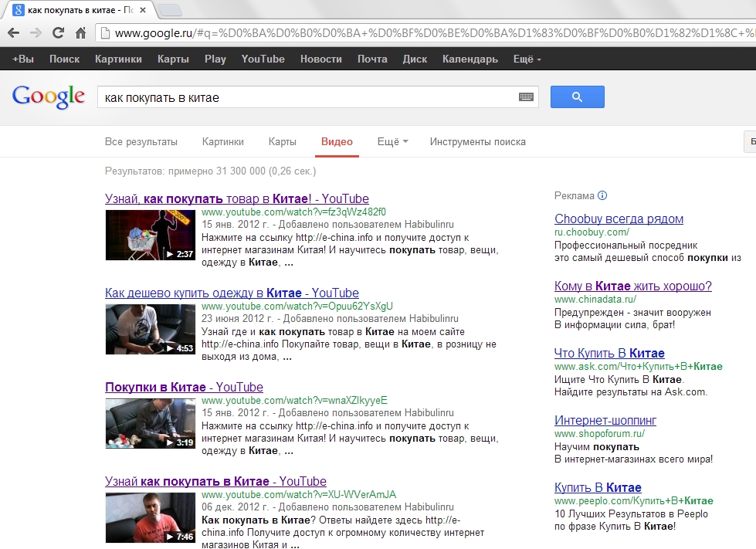Go to the browser home icon
This screenshot has width=756, height=549.
coord(81,32)
